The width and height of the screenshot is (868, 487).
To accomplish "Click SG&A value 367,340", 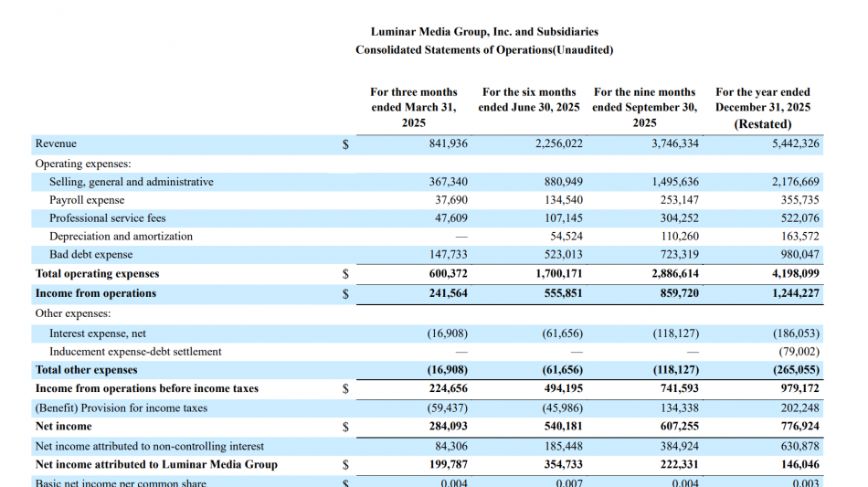I will pyautogui.click(x=448, y=182).
